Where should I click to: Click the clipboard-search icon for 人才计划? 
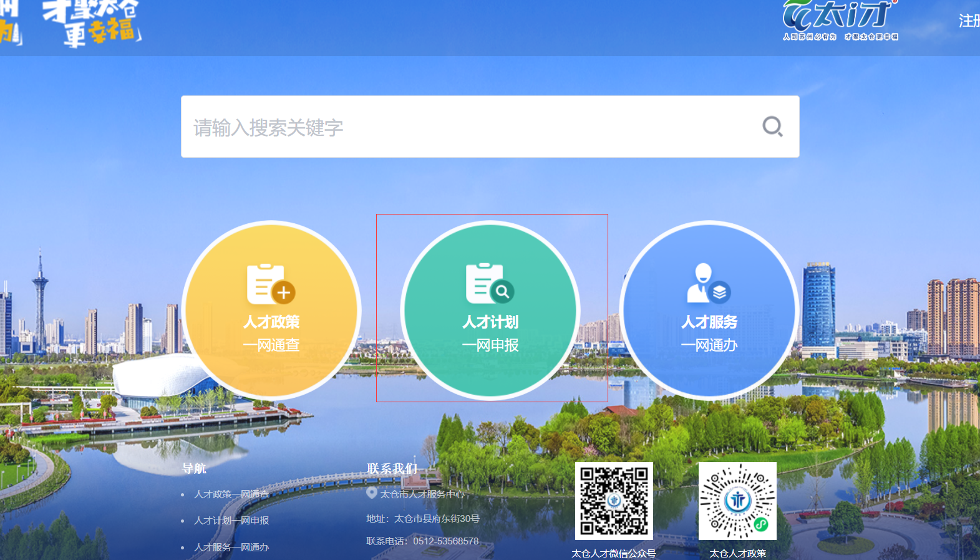490,283
